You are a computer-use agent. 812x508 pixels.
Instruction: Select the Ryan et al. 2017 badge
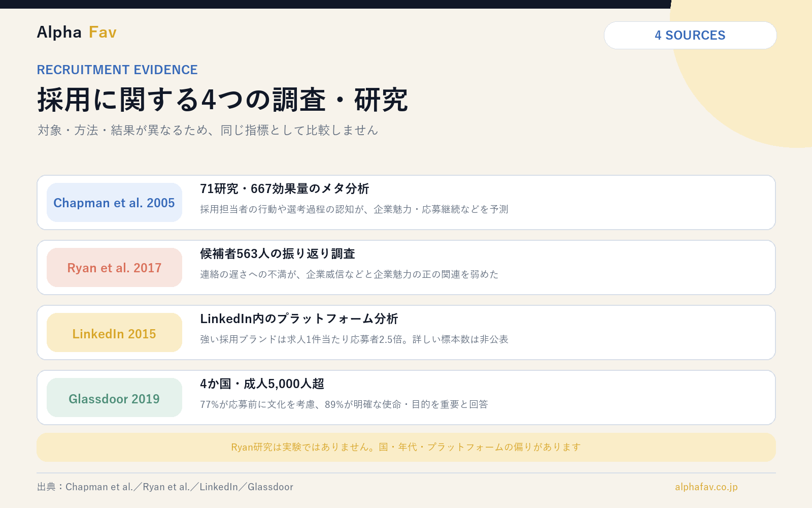click(114, 268)
